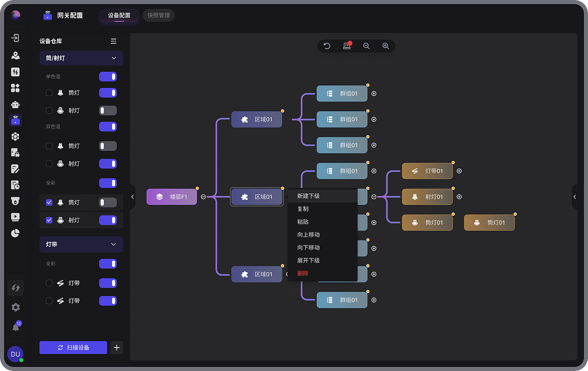Open the notification bell with badge 12

point(17,326)
